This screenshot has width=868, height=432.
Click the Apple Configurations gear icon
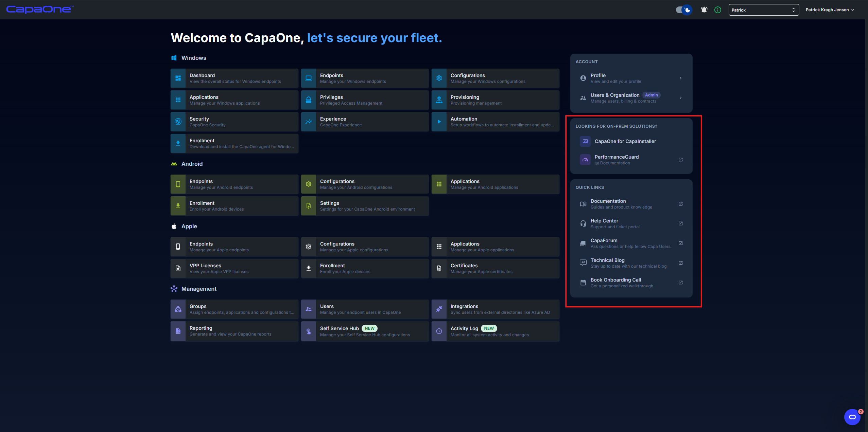click(309, 247)
